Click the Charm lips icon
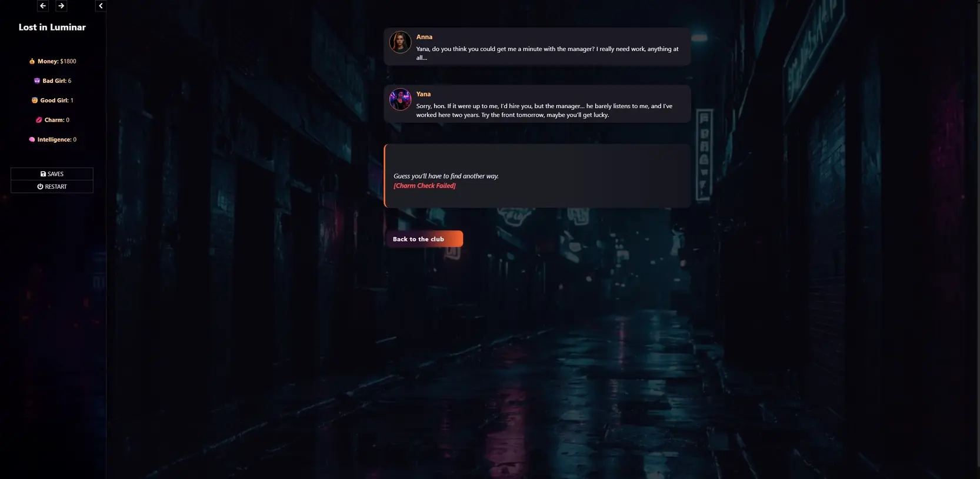The width and height of the screenshot is (980, 479). (x=39, y=120)
